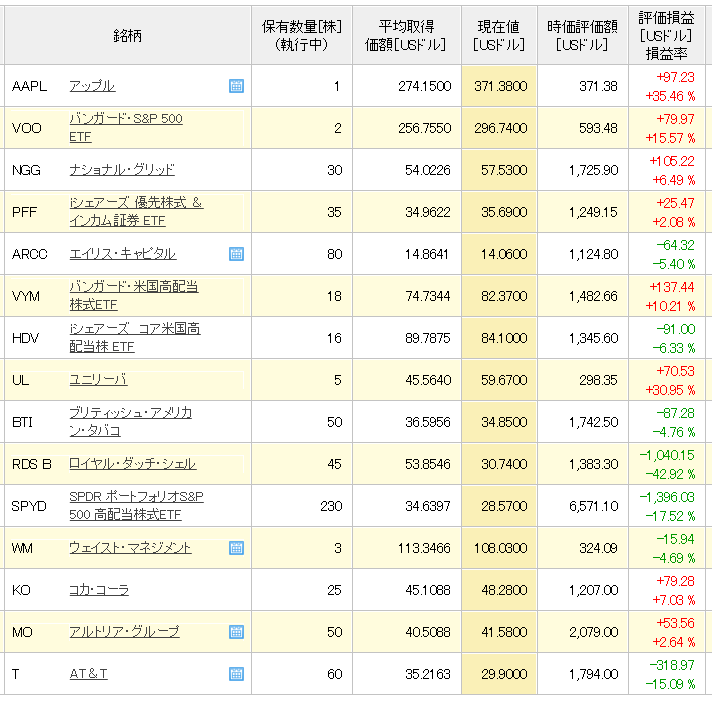
Task: Select the 時価評価額 column header
Action: coord(582,35)
